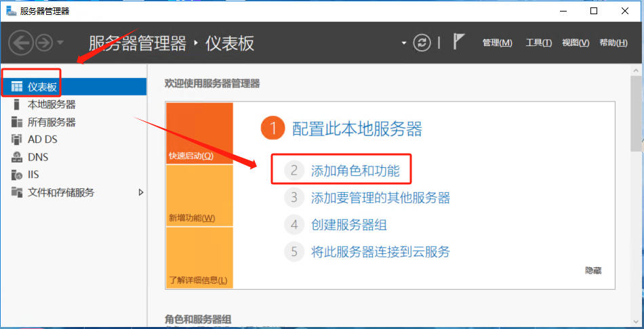Click the 配置此本地服务器 link

click(357, 129)
